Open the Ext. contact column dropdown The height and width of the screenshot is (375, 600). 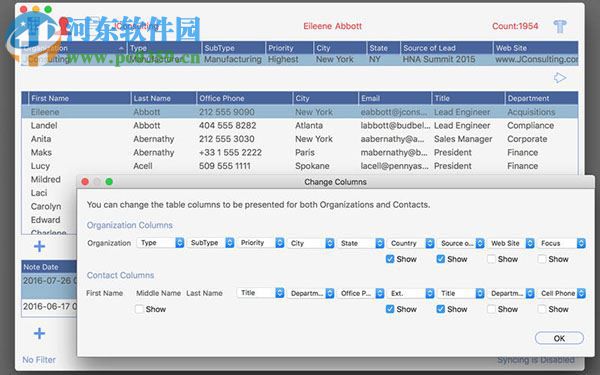pos(411,293)
